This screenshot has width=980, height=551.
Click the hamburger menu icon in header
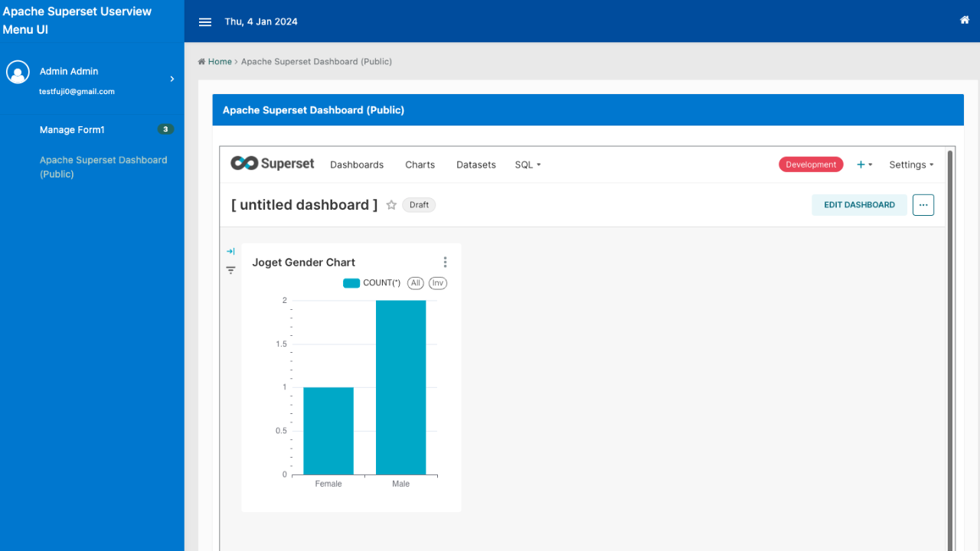205,22
